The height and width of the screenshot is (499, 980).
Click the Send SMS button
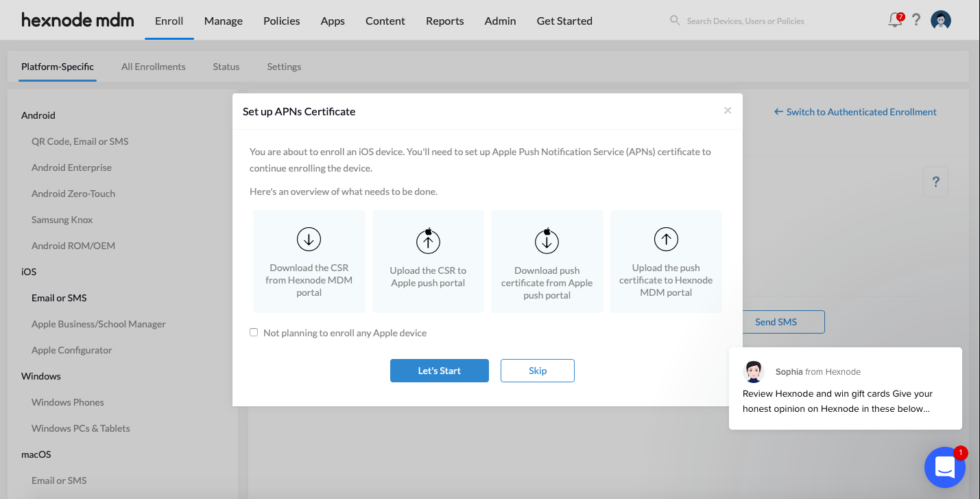[x=783, y=322]
